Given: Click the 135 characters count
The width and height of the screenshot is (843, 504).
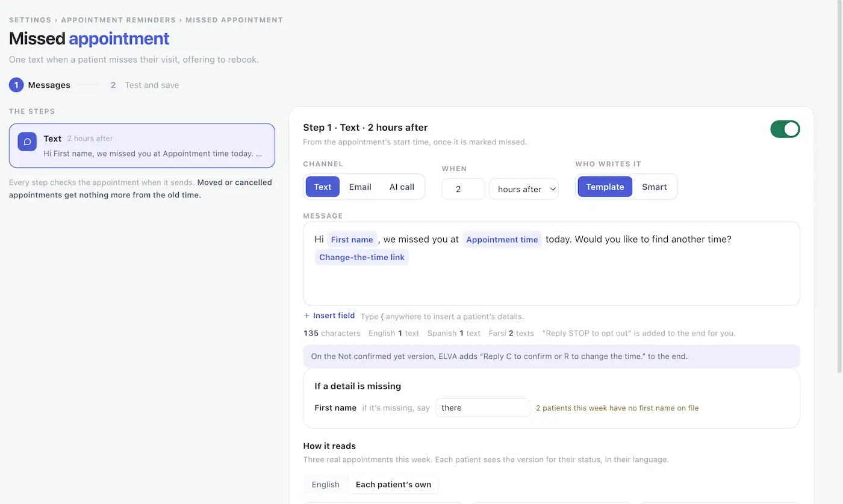Looking at the screenshot, I should [x=332, y=333].
